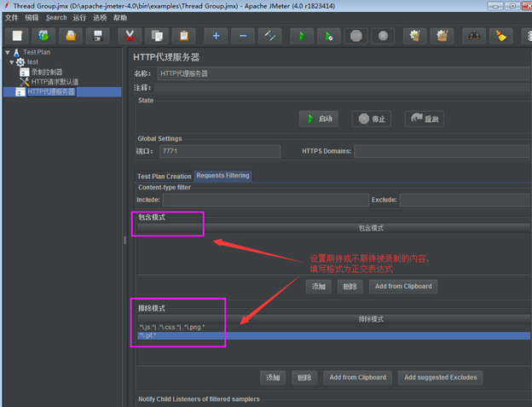This screenshot has width=532, height=407.
Task: Select 录制控制器 in the tree
Action: point(47,72)
